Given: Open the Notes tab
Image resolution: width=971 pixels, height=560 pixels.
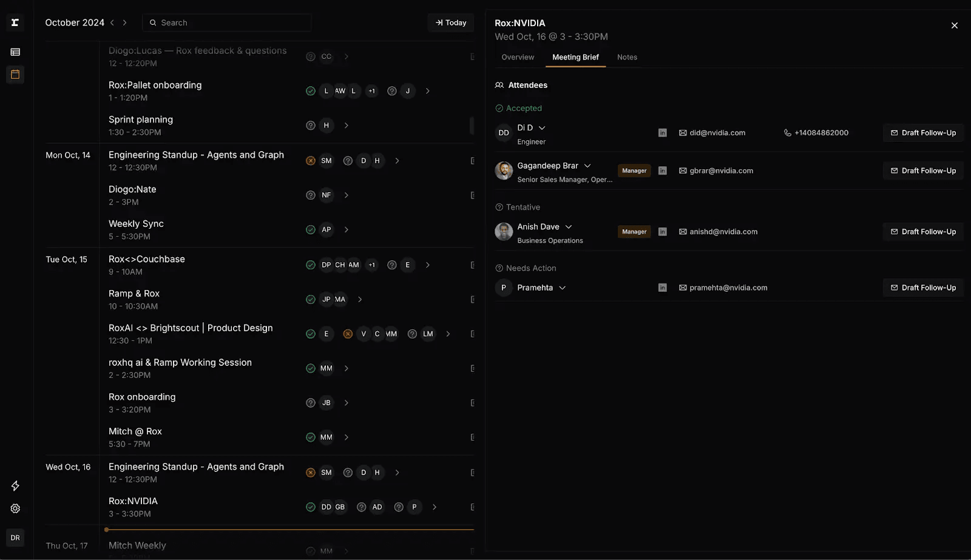Looking at the screenshot, I should [x=627, y=57].
